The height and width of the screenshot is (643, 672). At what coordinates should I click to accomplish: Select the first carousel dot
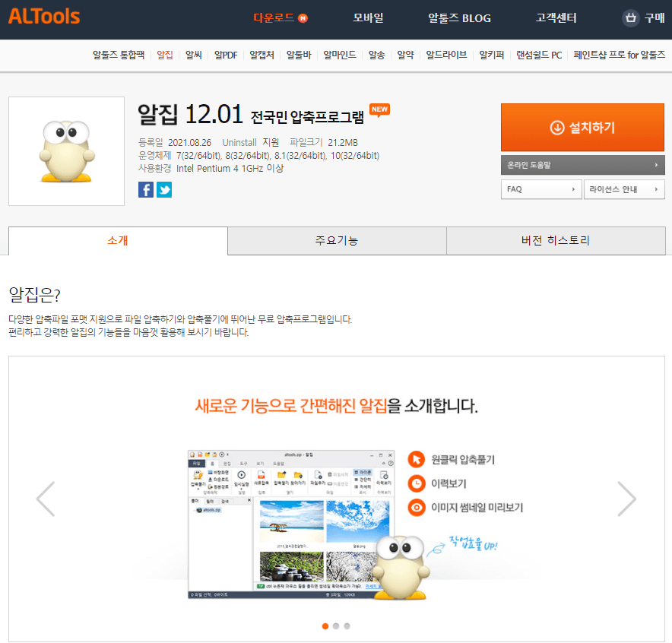(x=325, y=626)
